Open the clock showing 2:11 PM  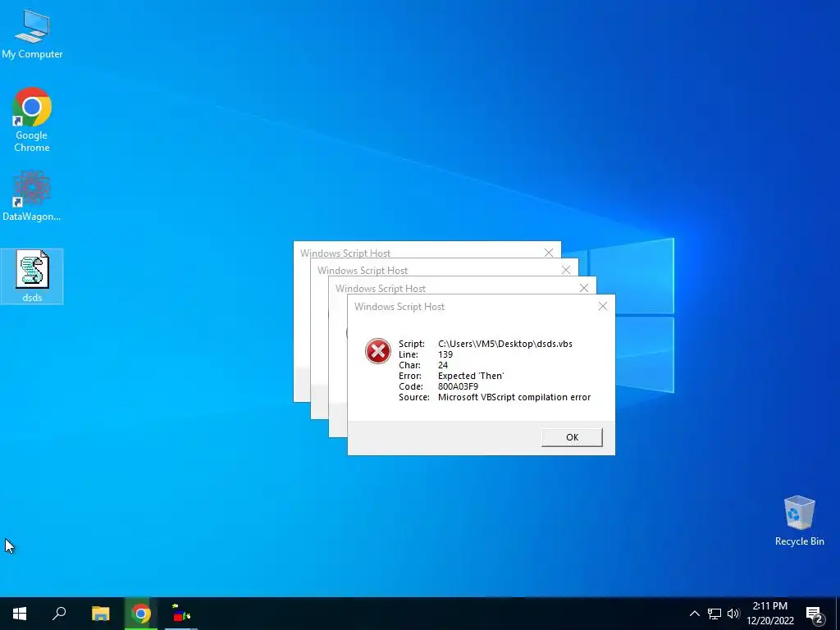pos(769,614)
